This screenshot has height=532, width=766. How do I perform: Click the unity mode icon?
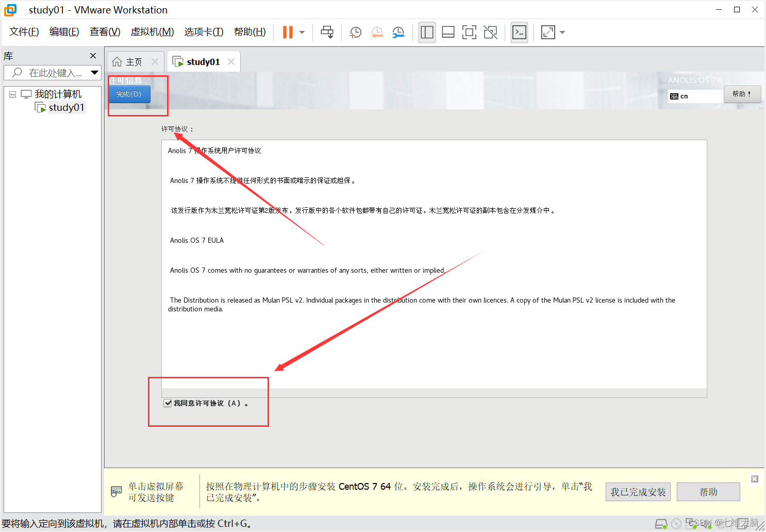point(490,32)
